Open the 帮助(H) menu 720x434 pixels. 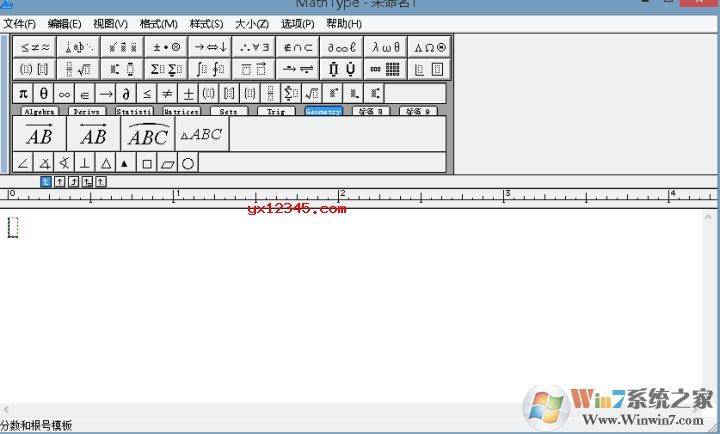coord(344,24)
